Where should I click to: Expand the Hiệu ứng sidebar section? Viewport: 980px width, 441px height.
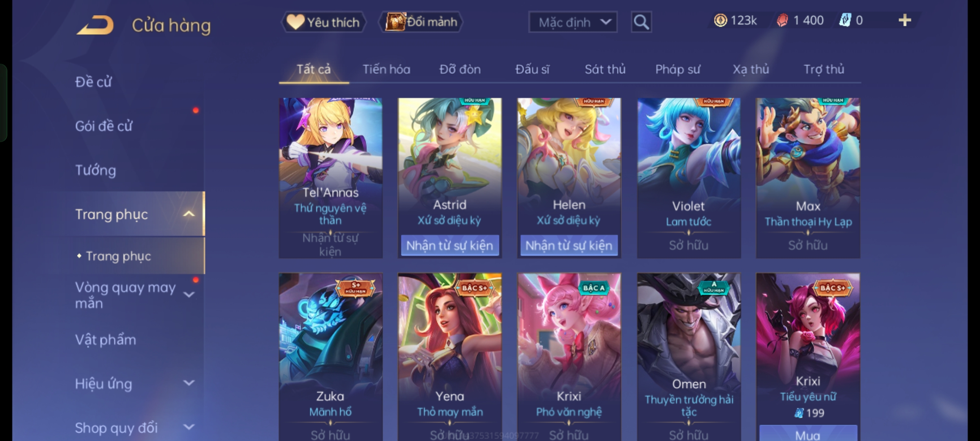coord(189,383)
